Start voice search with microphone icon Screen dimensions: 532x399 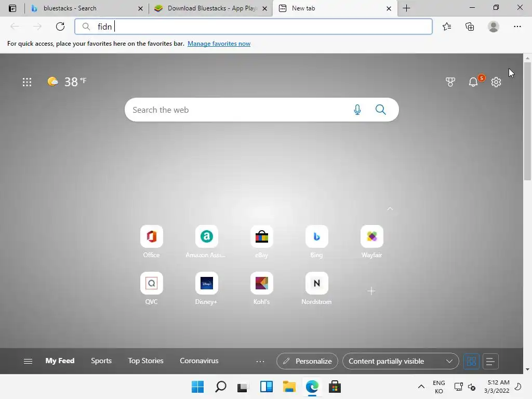point(357,110)
